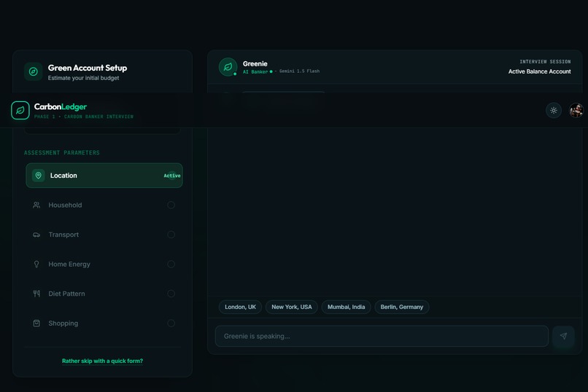
Task: Click the AI Banker status label
Action: 255,71
